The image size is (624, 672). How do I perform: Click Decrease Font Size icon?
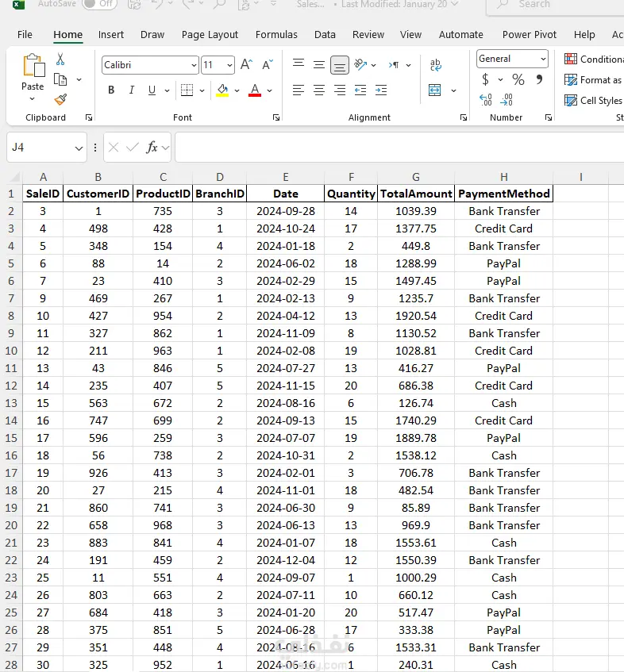coord(268,65)
